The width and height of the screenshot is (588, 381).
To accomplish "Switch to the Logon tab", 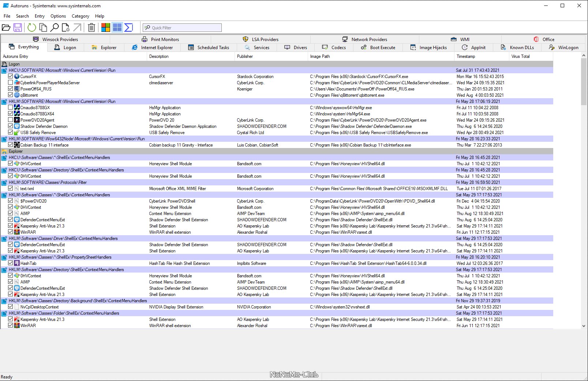I will pos(65,48).
